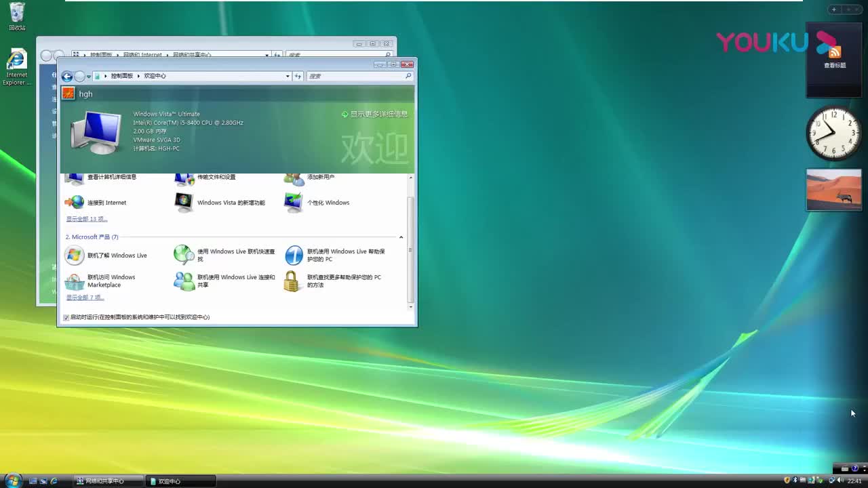Click the sidebar add gadget plus button
The width and height of the screenshot is (868, 488).
(x=834, y=9)
